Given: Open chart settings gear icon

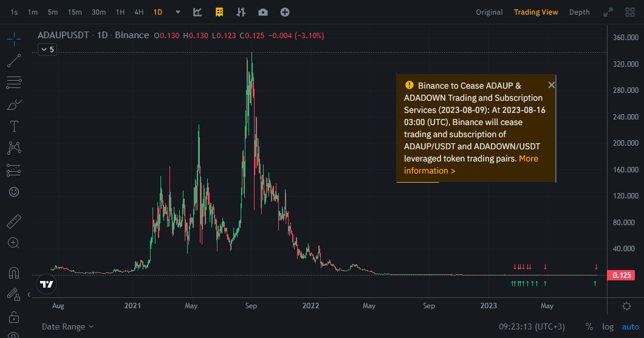Looking at the screenshot, I should coord(626,306).
